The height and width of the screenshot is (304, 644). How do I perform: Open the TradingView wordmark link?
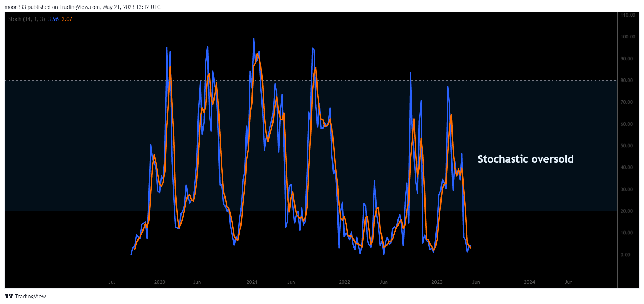(x=31, y=296)
